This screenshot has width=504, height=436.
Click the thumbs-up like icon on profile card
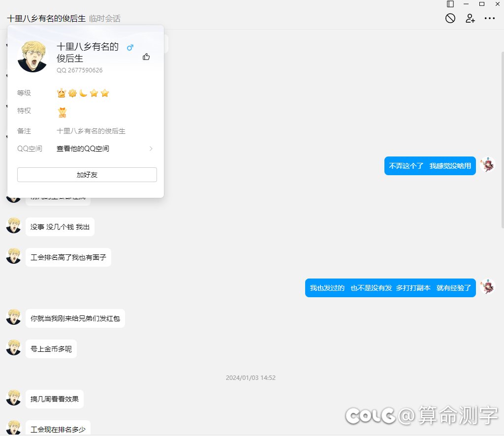146,57
